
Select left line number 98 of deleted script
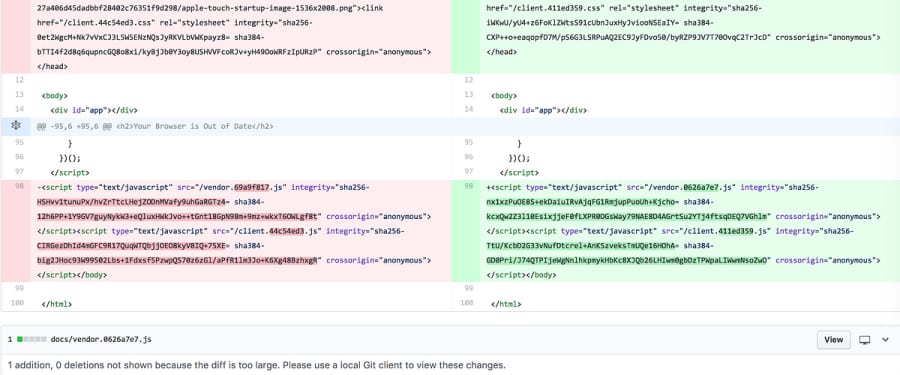tap(20, 187)
